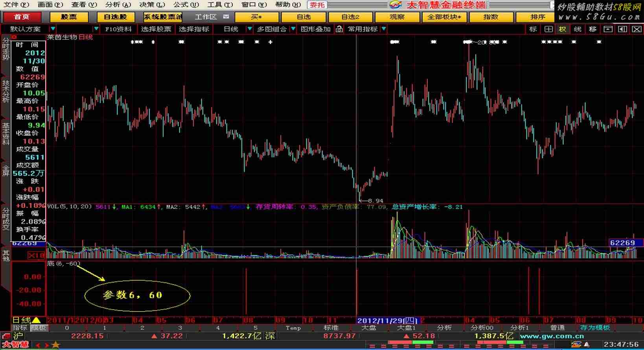
Task: Open the 基本资料 sidebar tab
Action: click(6, 134)
